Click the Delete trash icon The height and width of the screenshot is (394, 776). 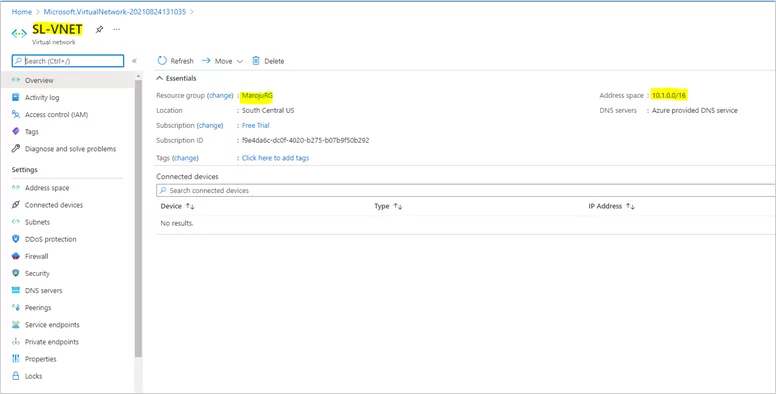[256, 61]
